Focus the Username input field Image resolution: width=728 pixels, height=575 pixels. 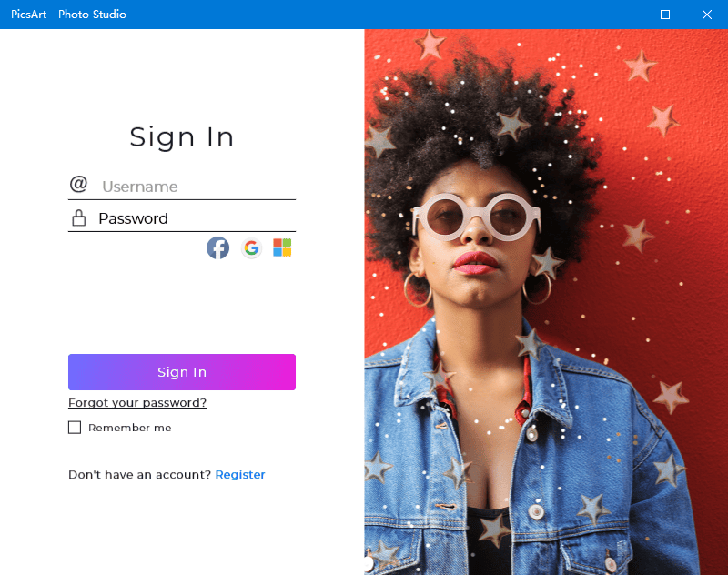(197, 187)
